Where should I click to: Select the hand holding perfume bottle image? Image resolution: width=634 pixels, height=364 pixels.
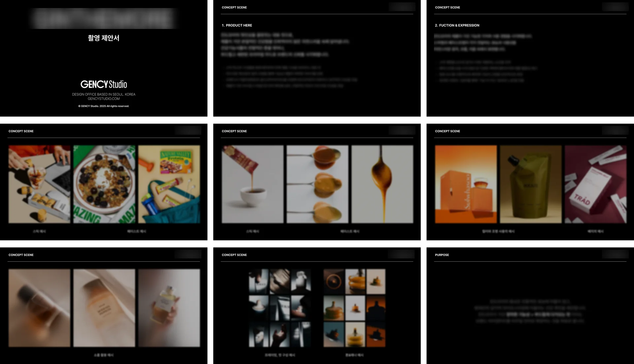click(169, 308)
